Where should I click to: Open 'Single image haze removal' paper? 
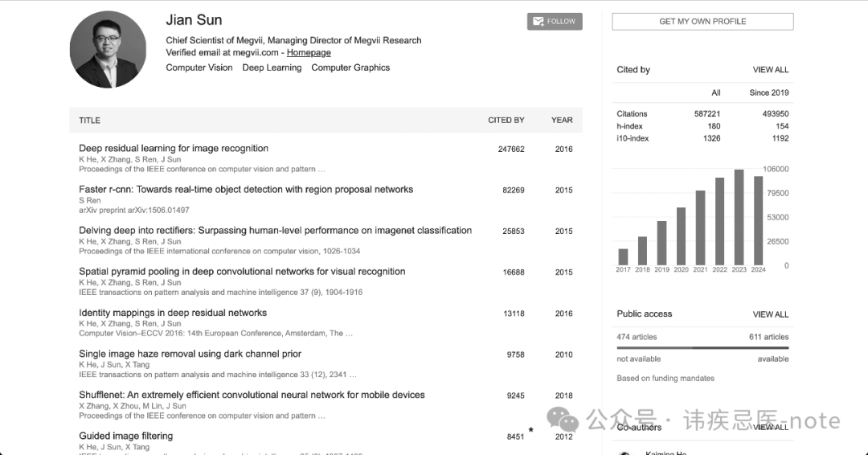point(190,354)
